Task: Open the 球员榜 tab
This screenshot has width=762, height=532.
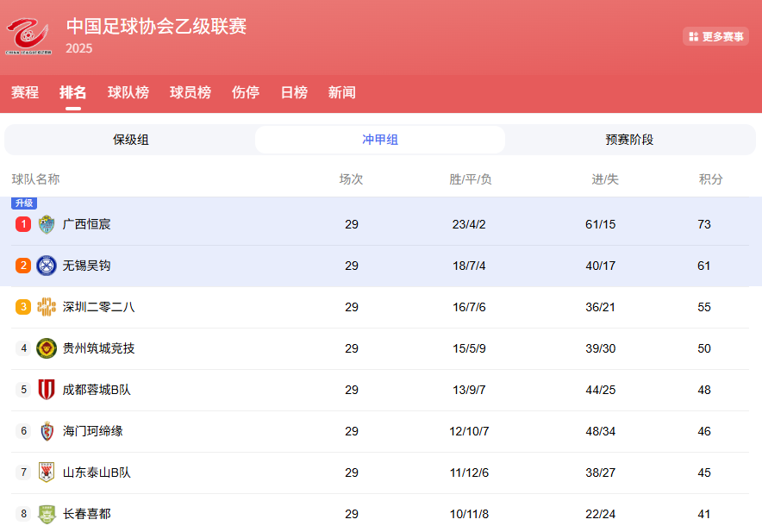Action: 190,92
